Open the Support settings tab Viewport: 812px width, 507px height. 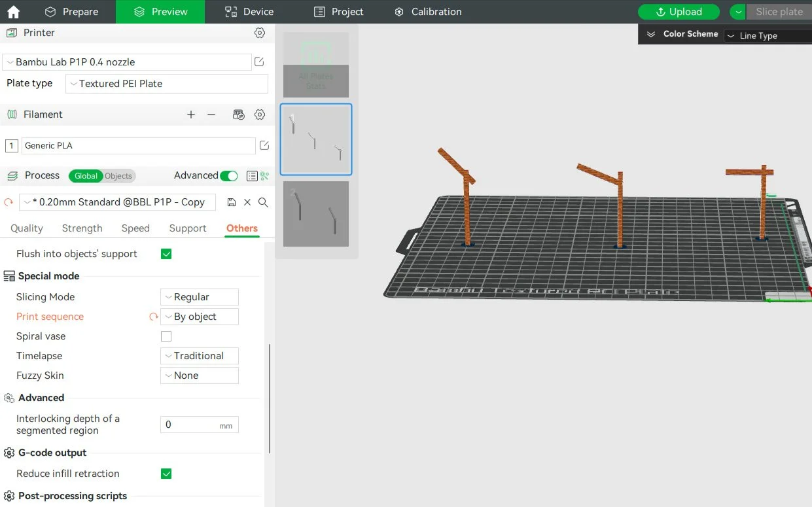[x=188, y=228]
